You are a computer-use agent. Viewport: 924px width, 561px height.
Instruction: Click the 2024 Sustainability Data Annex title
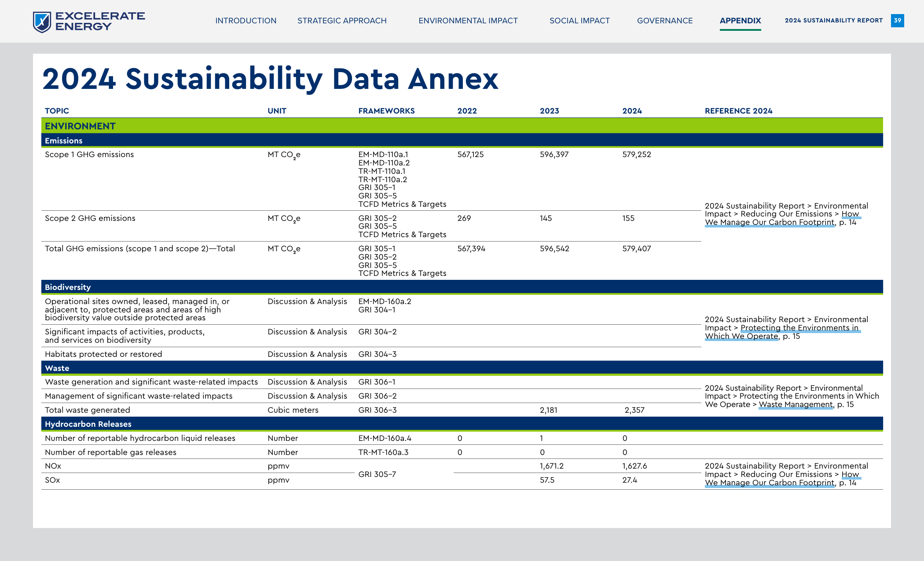(270, 79)
